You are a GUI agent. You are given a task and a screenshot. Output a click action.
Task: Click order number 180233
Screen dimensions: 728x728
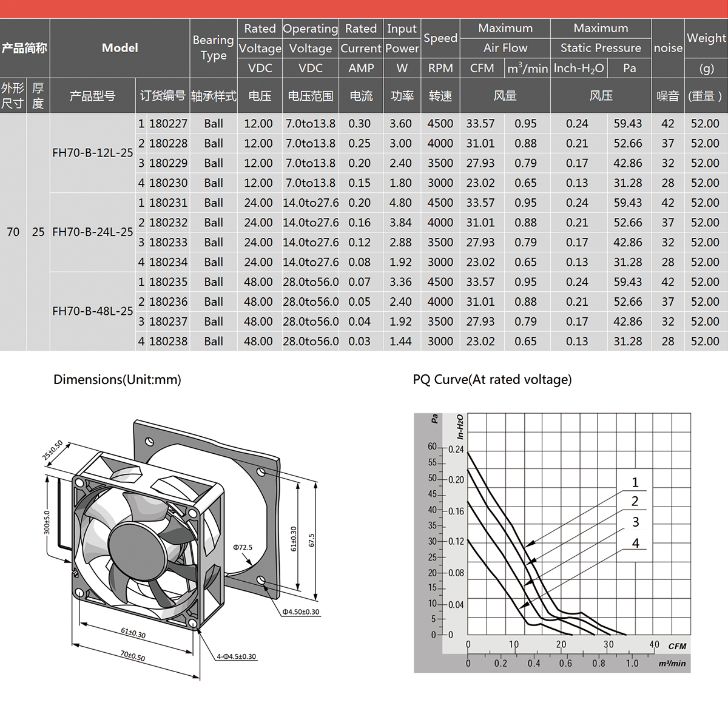(x=168, y=243)
